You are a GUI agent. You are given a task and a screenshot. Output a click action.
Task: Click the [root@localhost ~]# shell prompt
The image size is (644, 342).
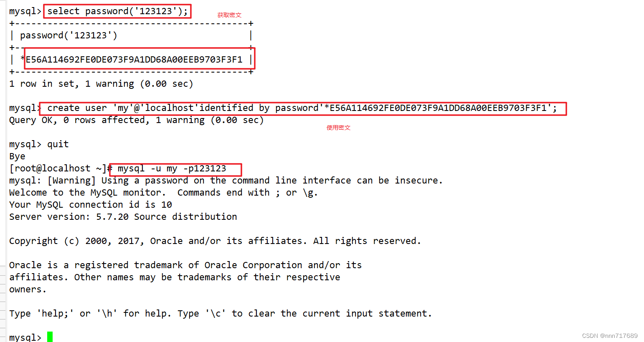pos(61,168)
